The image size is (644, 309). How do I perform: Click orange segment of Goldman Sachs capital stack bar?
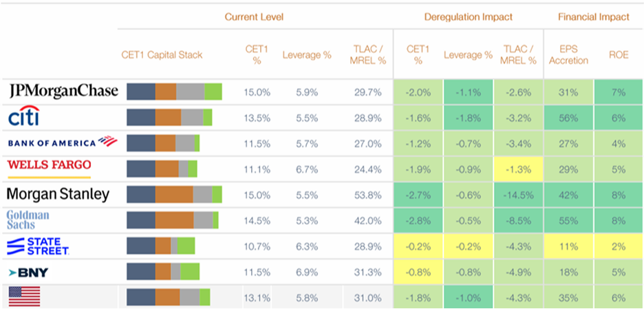pos(174,220)
